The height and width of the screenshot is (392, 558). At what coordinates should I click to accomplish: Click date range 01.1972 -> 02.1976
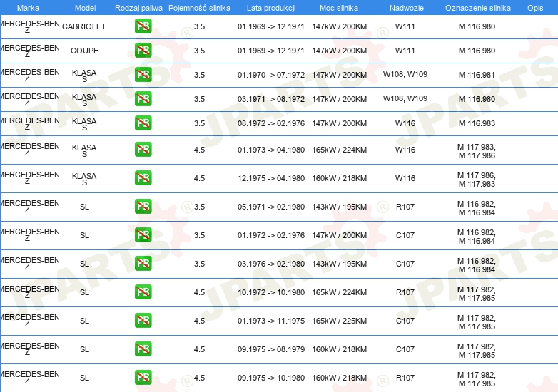tap(271, 235)
